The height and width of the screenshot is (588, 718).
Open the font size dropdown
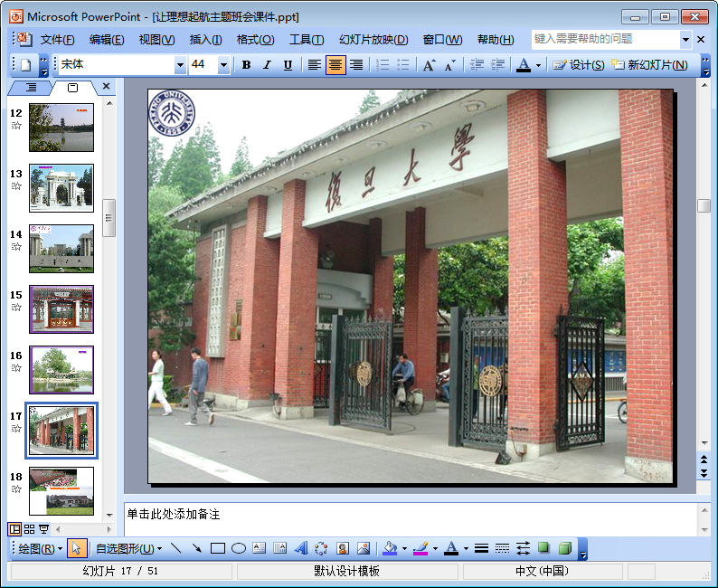[223, 65]
